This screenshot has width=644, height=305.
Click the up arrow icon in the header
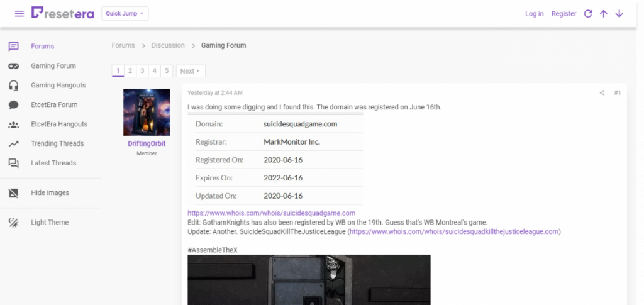tap(603, 14)
